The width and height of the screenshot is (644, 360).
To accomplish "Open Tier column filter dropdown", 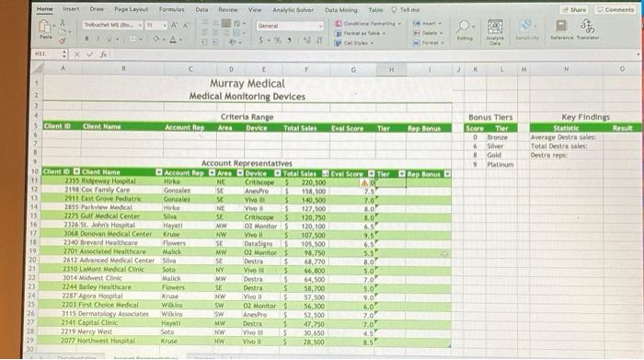I will coord(402,174).
